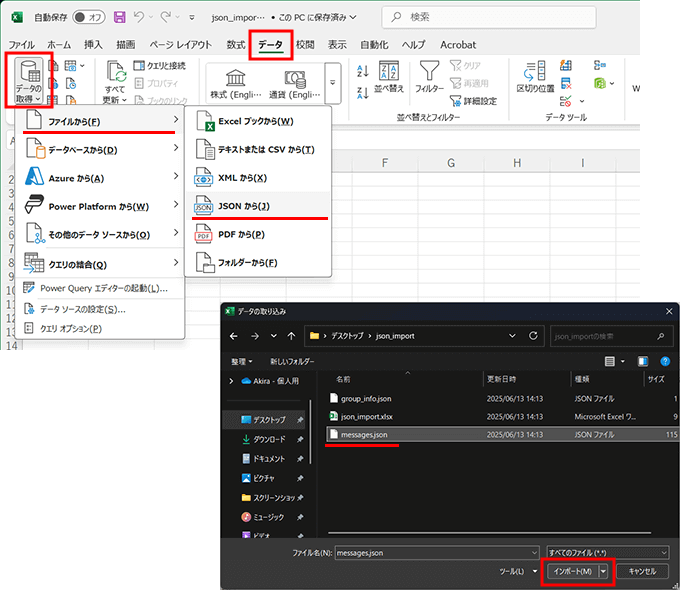Select From File (ファイルから) menu item
This screenshot has height=590, width=680.
click(x=100, y=120)
